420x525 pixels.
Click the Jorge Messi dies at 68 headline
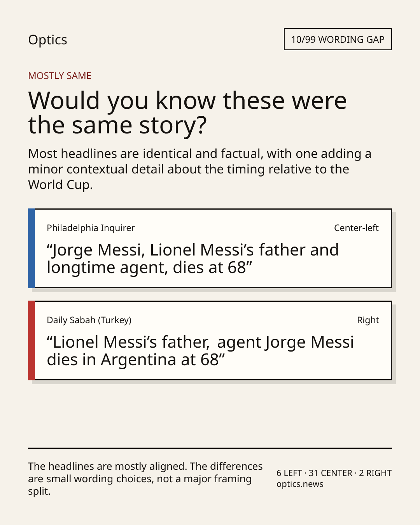(x=192, y=259)
